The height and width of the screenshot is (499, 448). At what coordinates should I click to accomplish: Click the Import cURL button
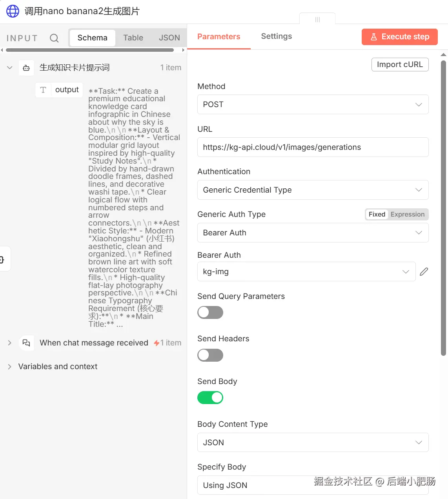pos(400,65)
